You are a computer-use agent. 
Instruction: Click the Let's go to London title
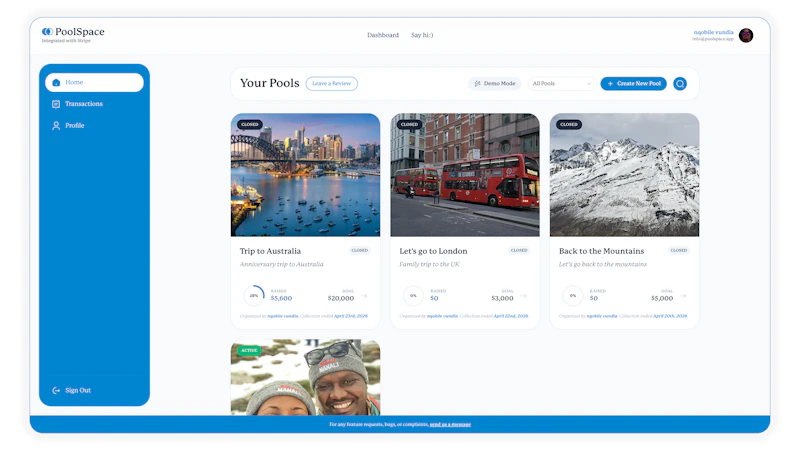tap(433, 251)
